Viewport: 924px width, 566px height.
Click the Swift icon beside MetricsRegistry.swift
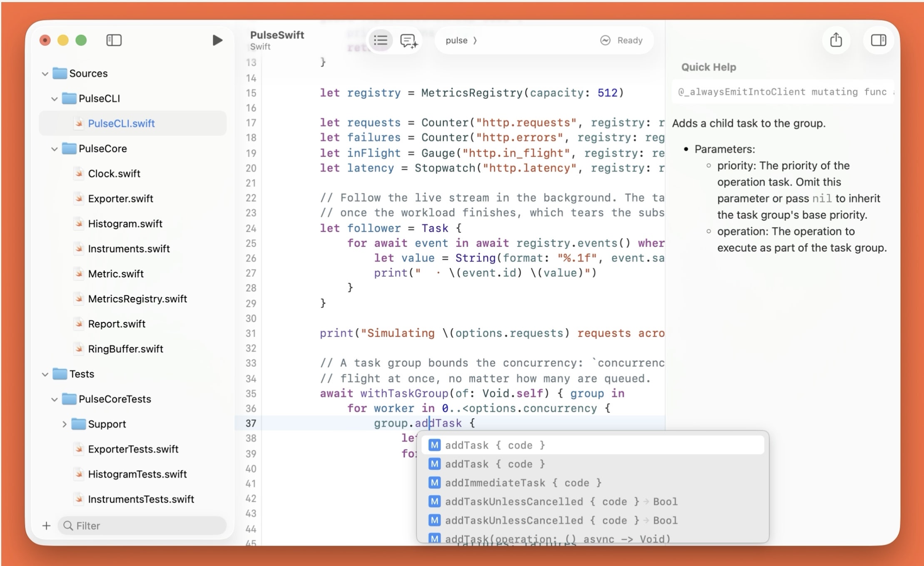pyautogui.click(x=79, y=298)
